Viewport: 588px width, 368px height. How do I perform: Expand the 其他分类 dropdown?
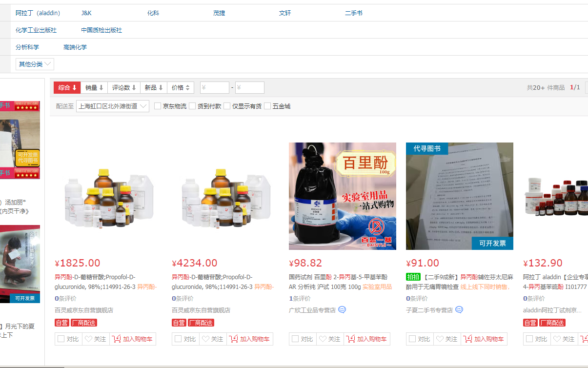35,64
